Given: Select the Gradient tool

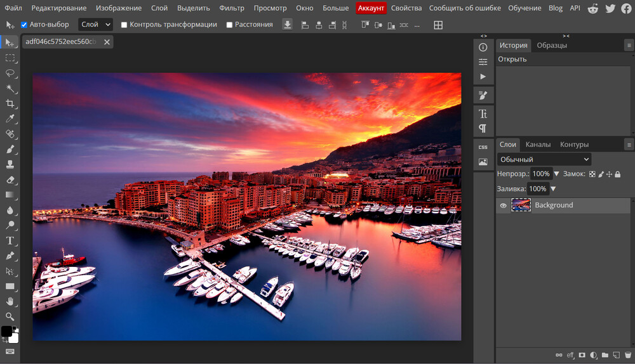Looking at the screenshot, I should click(10, 195).
